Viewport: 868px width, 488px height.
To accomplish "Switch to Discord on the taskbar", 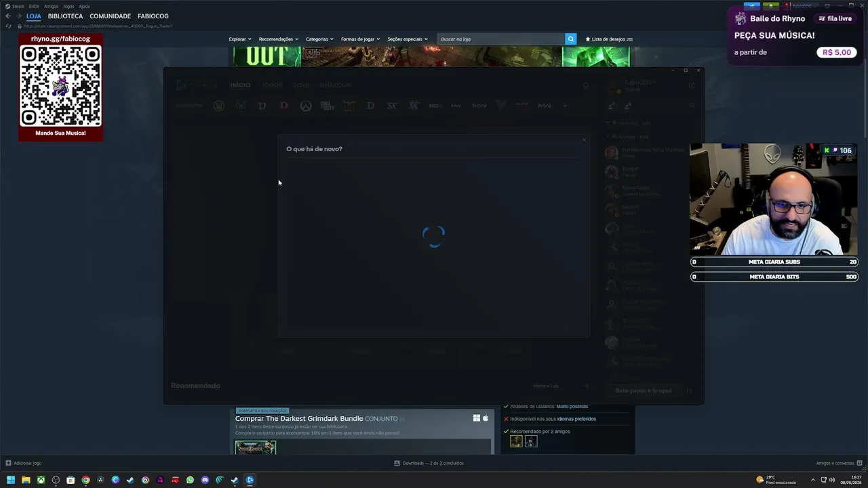I will [205, 480].
